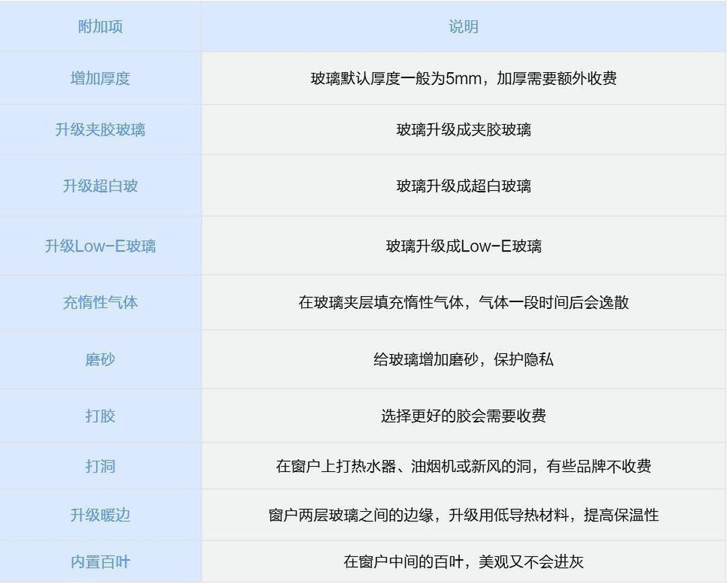Select the text 玻璃升级成夹胶玻璃
This screenshot has width=728, height=584.
(463, 129)
